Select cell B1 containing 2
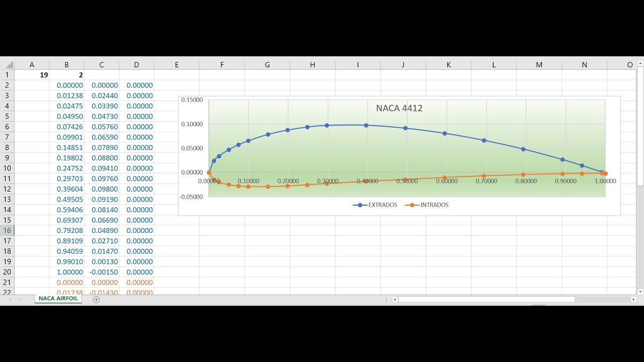 66,75
